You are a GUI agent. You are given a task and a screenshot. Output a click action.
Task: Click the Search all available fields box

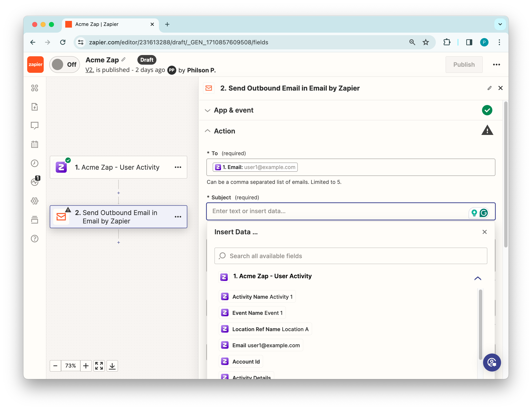(x=350, y=256)
